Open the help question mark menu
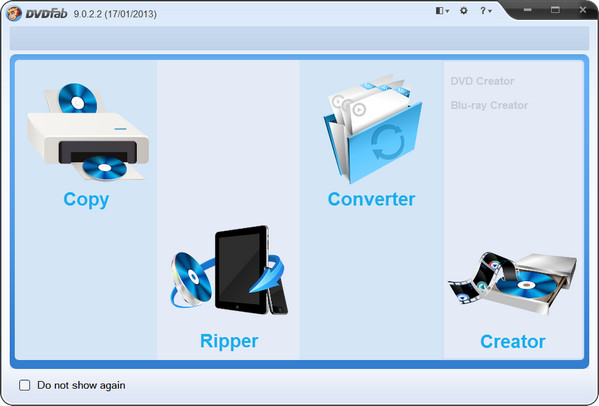Image resolution: width=599 pixels, height=406 pixels. tap(486, 11)
